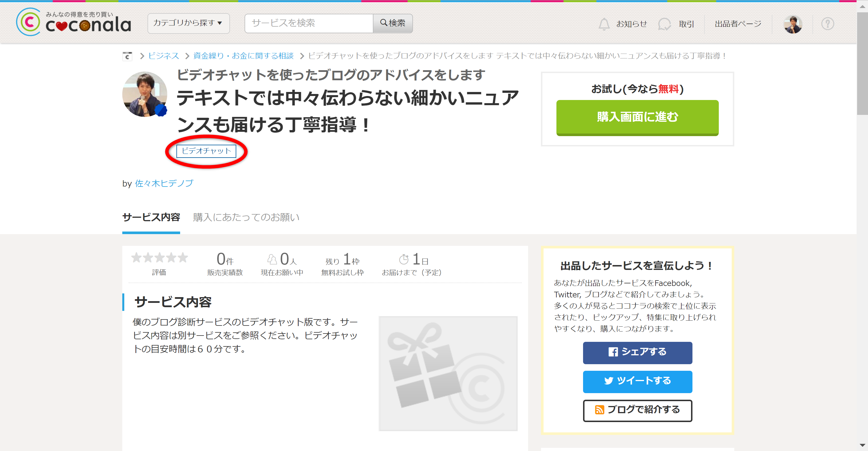Click the ビデオチャット tag
The height and width of the screenshot is (451, 868).
[x=206, y=151]
